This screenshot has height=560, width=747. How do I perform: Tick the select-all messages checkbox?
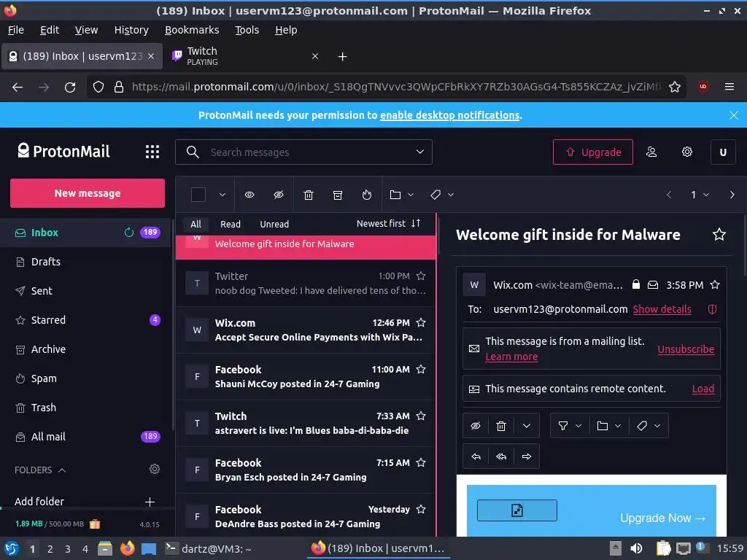(x=198, y=195)
